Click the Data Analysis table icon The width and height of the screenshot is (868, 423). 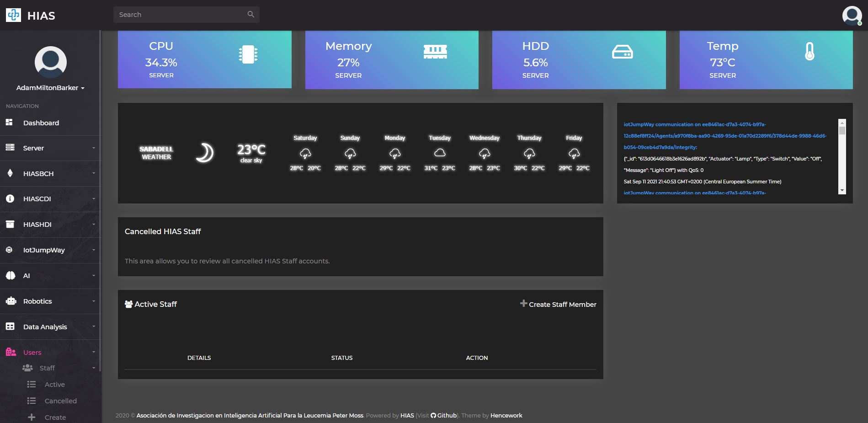coord(10,327)
